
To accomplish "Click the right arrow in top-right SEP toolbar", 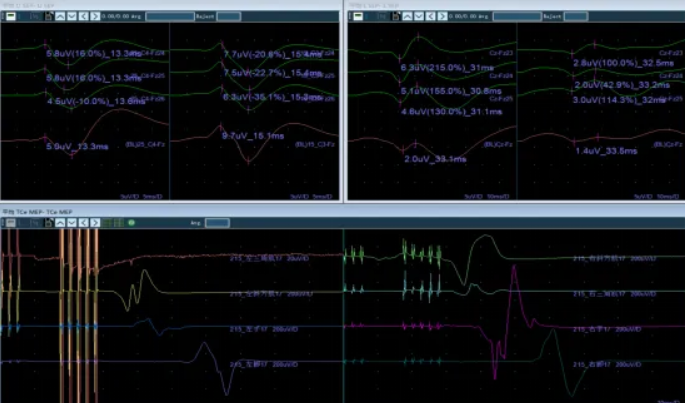I will pos(442,16).
